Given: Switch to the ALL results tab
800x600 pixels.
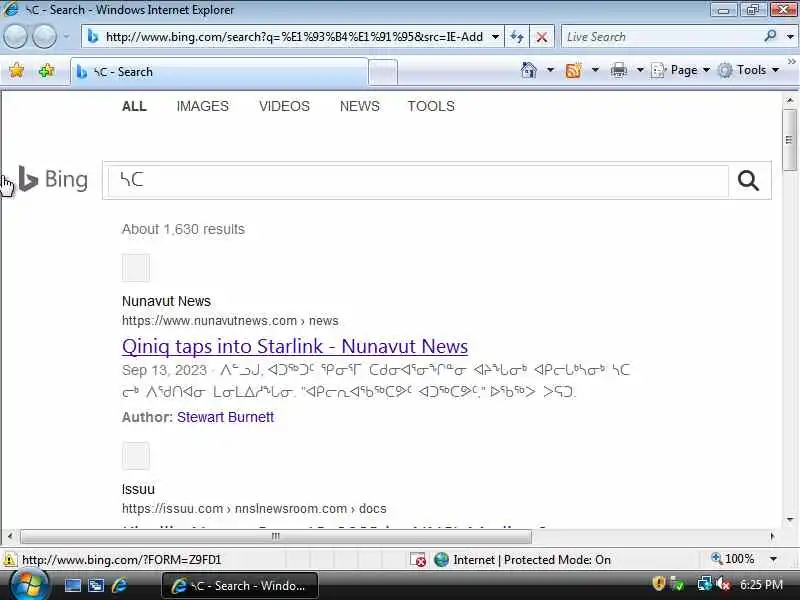Looking at the screenshot, I should click(x=134, y=106).
